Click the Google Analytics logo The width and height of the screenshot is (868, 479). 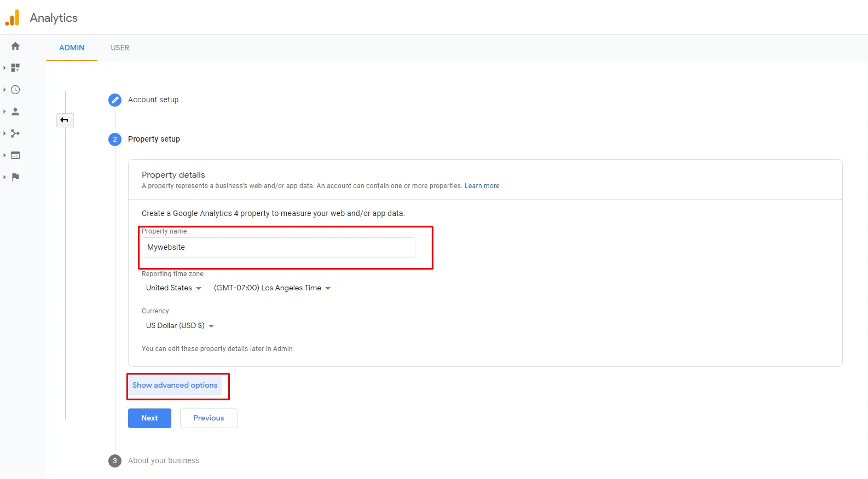click(12, 17)
